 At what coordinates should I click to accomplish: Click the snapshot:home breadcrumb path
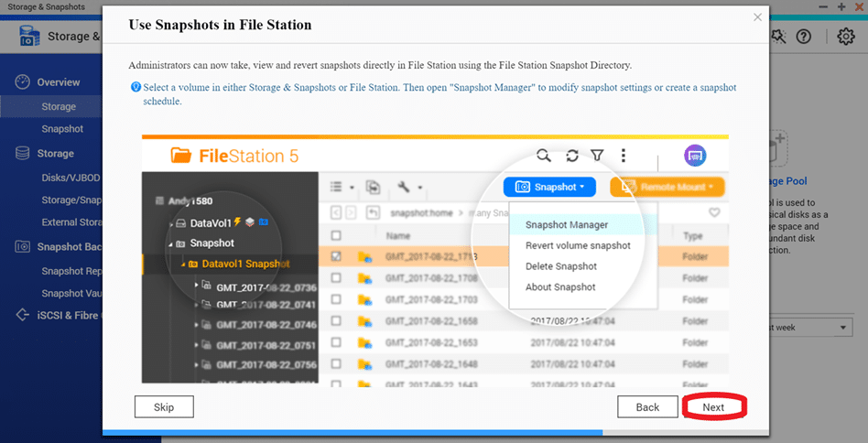421,213
